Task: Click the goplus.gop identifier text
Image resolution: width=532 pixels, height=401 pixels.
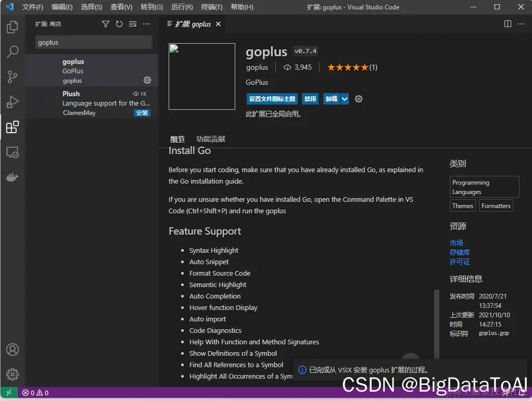Action: pyautogui.click(x=493, y=333)
